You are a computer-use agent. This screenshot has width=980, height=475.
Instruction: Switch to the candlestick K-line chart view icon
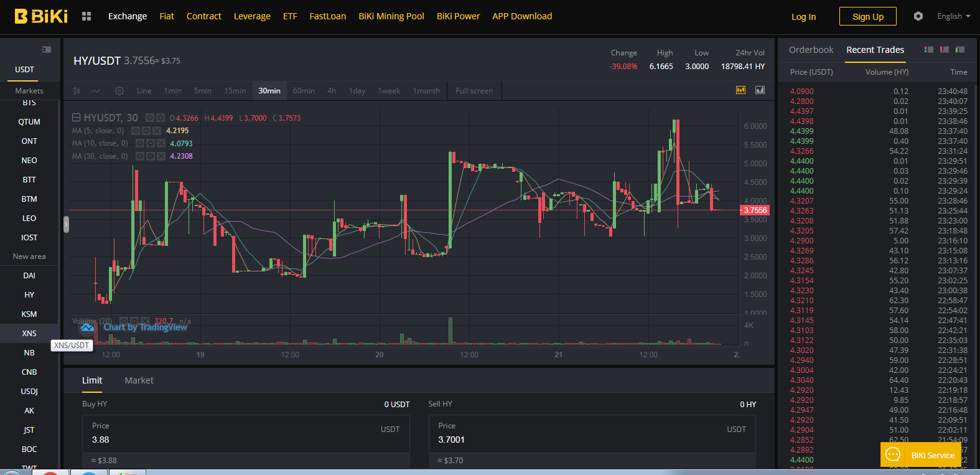pos(740,90)
